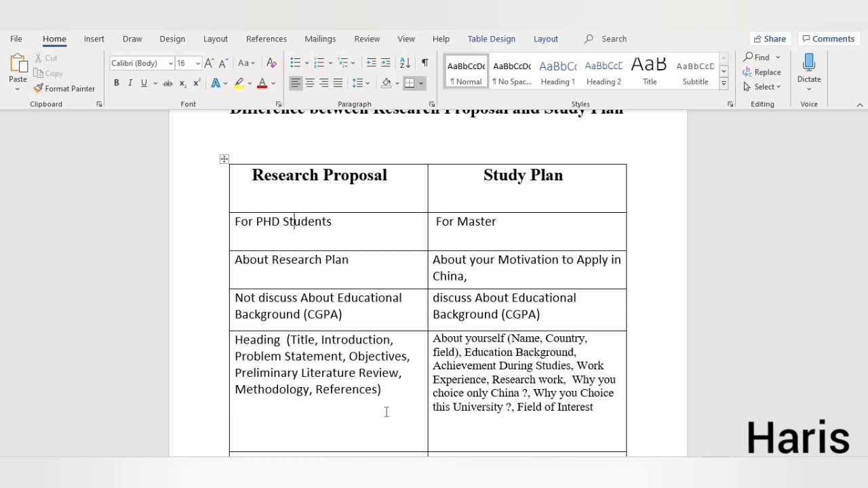The width and height of the screenshot is (868, 488).
Task: Open the font size dropdown
Action: 197,64
